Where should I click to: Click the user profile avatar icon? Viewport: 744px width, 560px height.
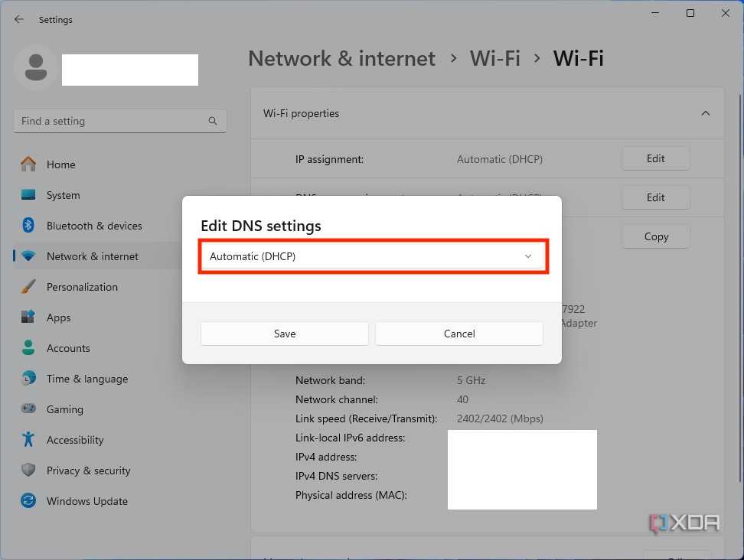coord(35,68)
